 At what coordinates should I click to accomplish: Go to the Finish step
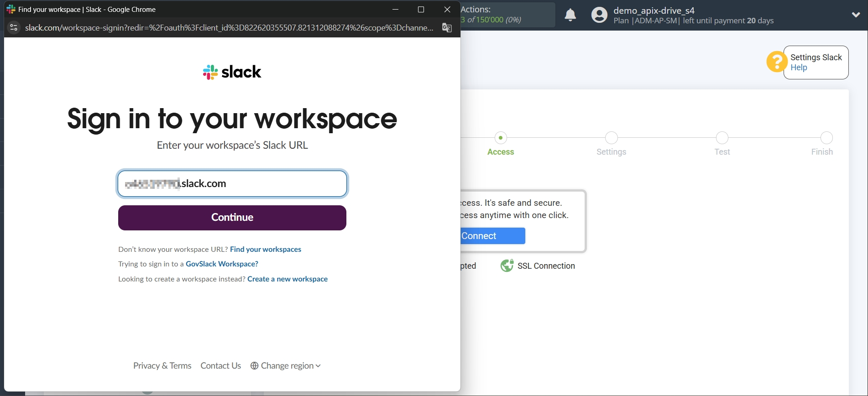point(823,144)
